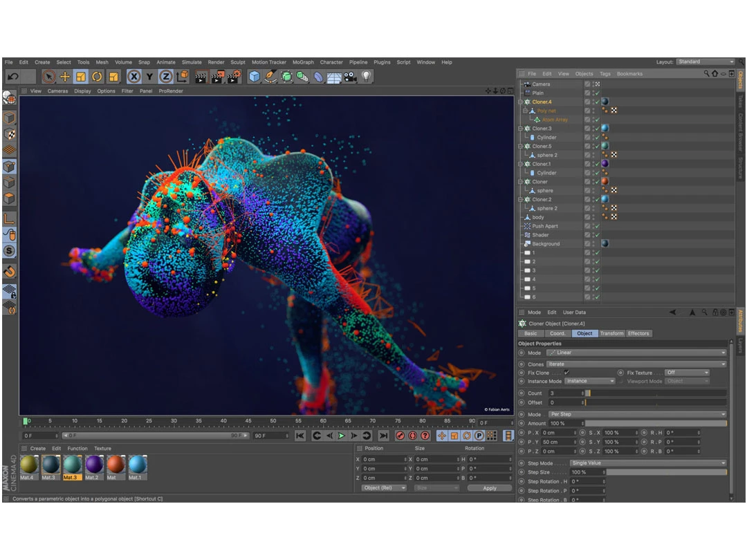This screenshot has height=560, width=747.
Task: Switch to the Effectors tab
Action: click(638, 333)
